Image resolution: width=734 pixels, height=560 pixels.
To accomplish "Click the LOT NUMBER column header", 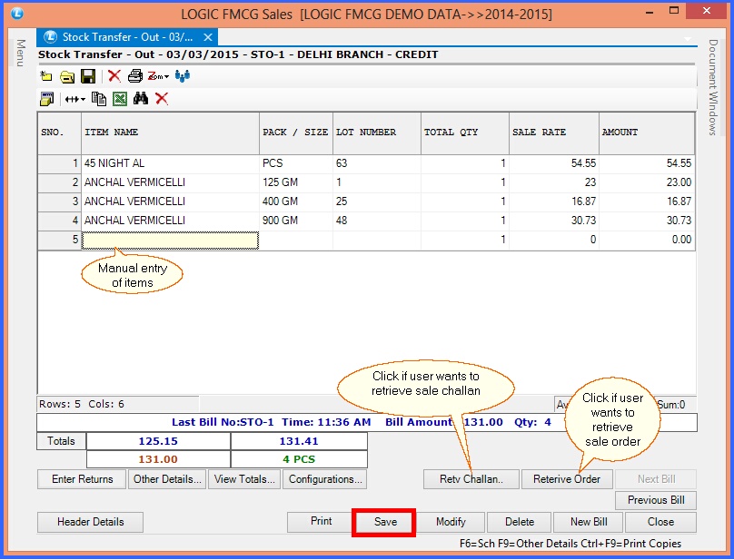I will point(377,133).
